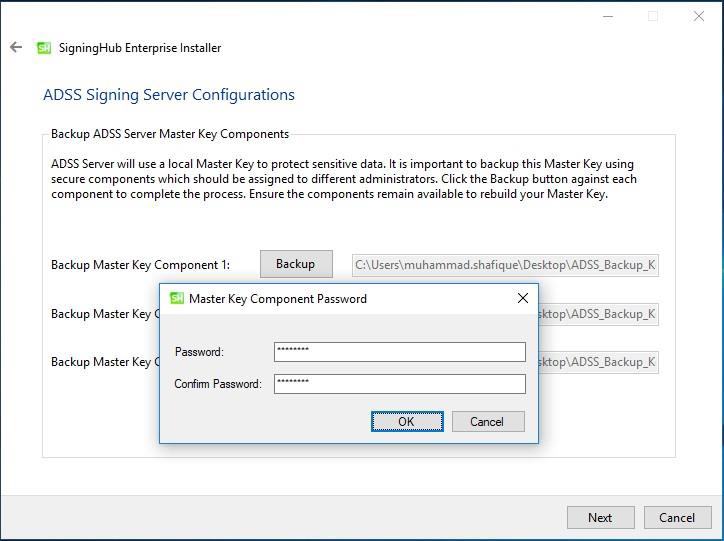Select the third component backup path field

coord(598,362)
